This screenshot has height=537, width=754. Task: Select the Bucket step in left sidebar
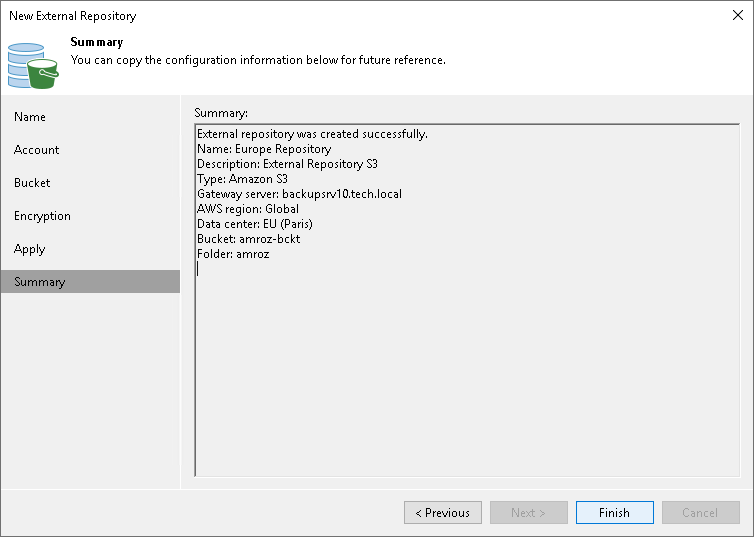[32, 183]
